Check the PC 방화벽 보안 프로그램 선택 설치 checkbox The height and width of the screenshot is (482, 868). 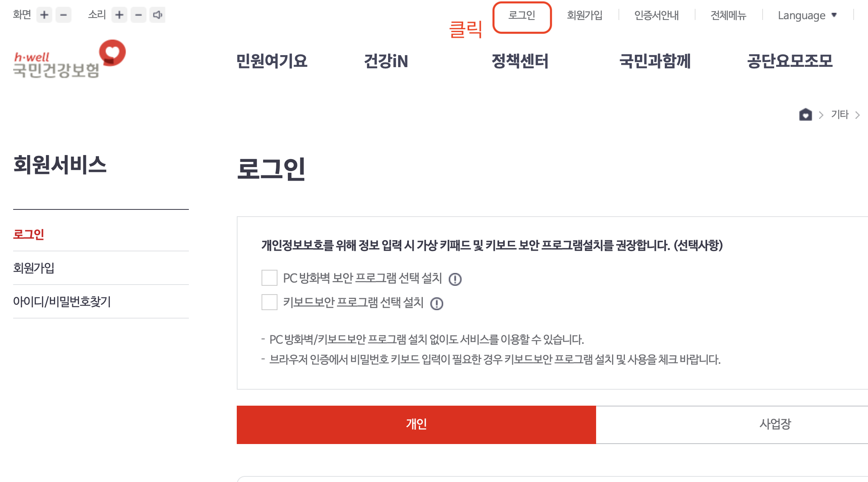click(269, 278)
